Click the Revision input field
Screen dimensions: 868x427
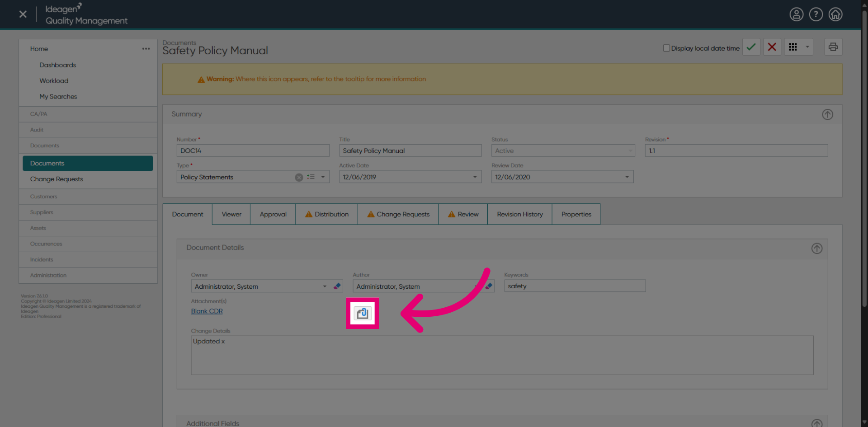tap(736, 150)
